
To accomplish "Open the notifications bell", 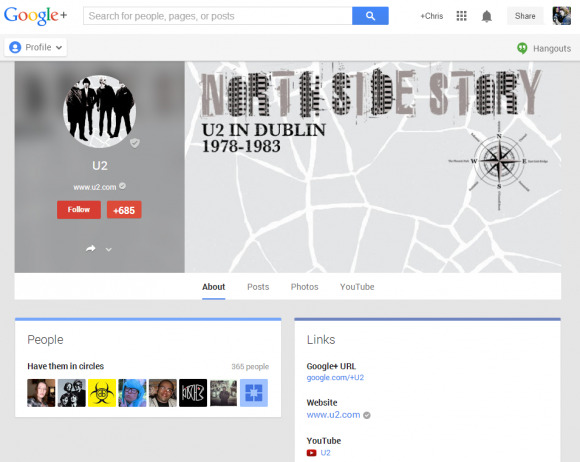I will (x=486, y=16).
